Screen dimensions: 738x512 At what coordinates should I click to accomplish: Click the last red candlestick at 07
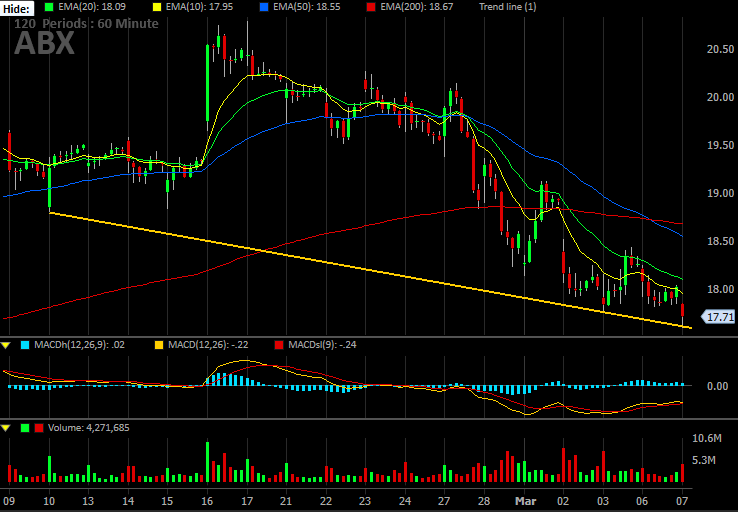pos(682,310)
